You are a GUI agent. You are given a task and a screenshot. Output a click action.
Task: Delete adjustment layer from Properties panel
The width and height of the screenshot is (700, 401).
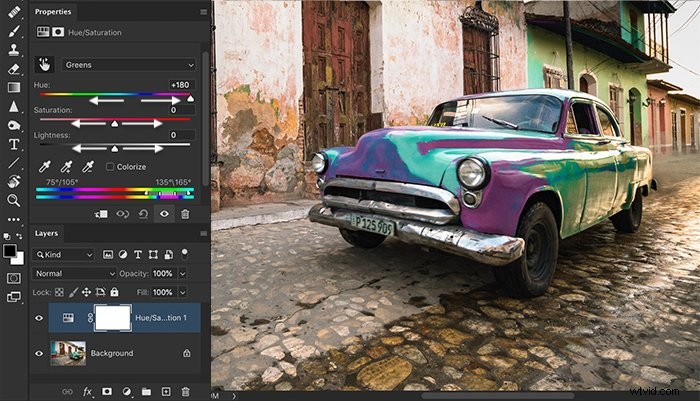(x=185, y=214)
